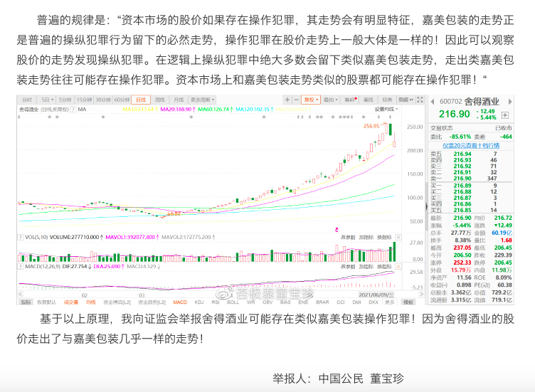
Task: Click the 256.95 high price label
Action: [x=371, y=126]
